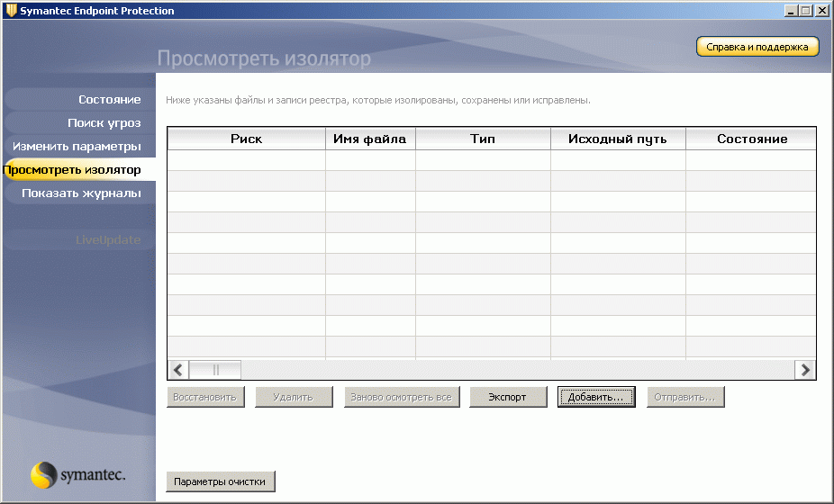Image resolution: width=834 pixels, height=504 pixels.
Task: Click the Удалить button
Action: tap(294, 397)
